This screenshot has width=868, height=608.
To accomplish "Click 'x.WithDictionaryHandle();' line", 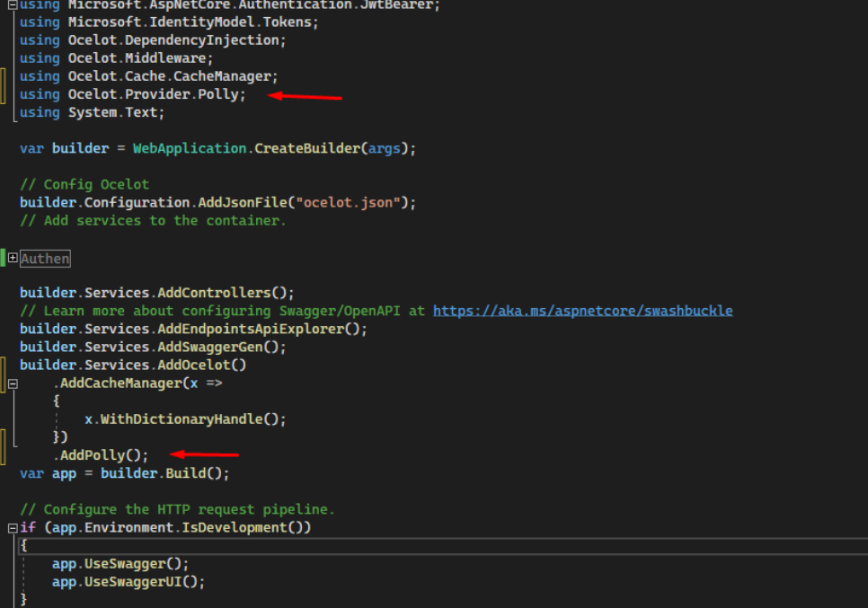I will pyautogui.click(x=185, y=419).
